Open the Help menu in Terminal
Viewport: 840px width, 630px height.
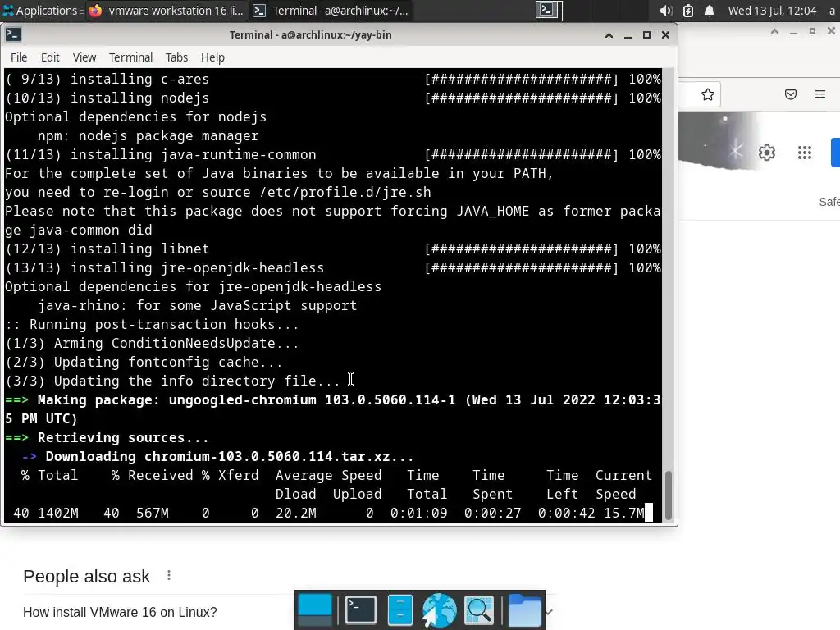click(212, 57)
